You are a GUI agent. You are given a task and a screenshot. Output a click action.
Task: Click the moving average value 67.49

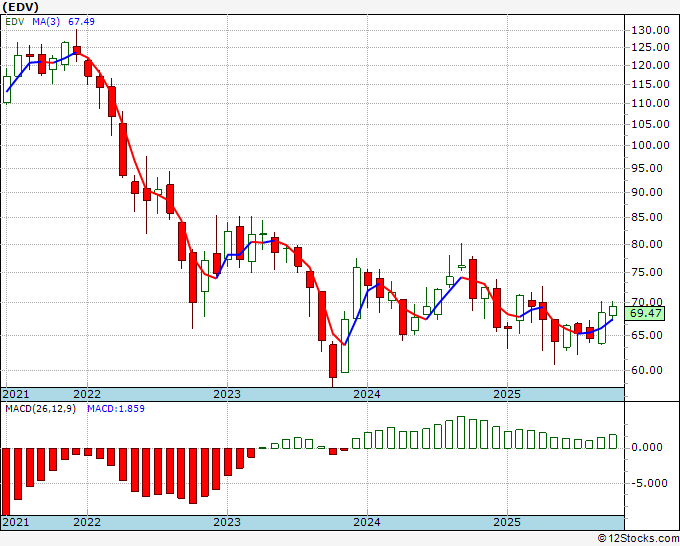pyautogui.click(x=82, y=22)
